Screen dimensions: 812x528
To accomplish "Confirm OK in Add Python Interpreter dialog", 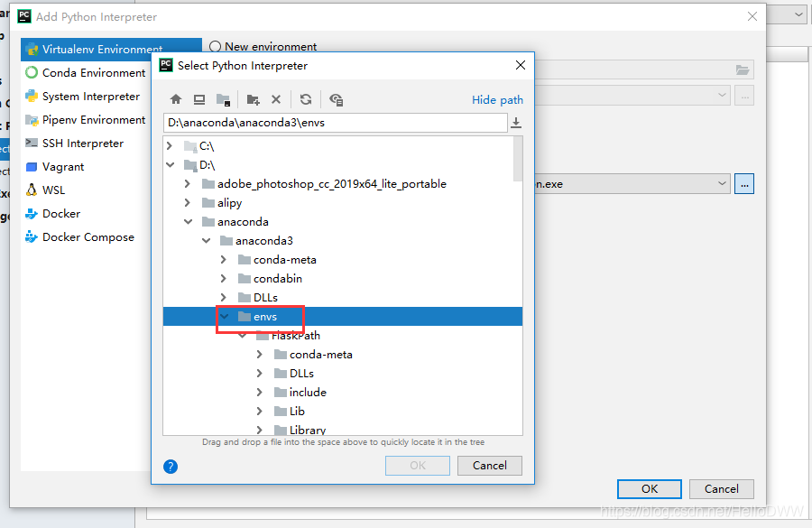I will (x=650, y=488).
